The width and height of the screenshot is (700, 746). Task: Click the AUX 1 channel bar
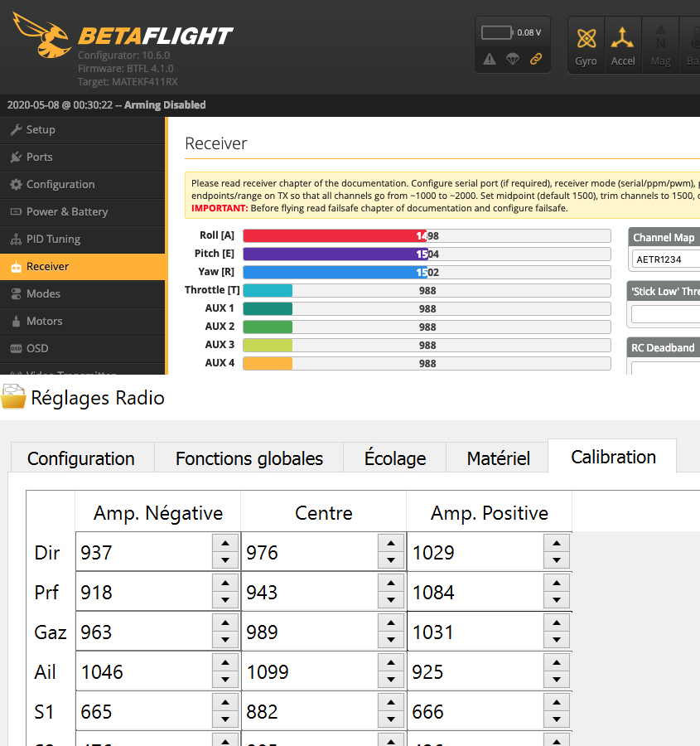click(x=427, y=309)
